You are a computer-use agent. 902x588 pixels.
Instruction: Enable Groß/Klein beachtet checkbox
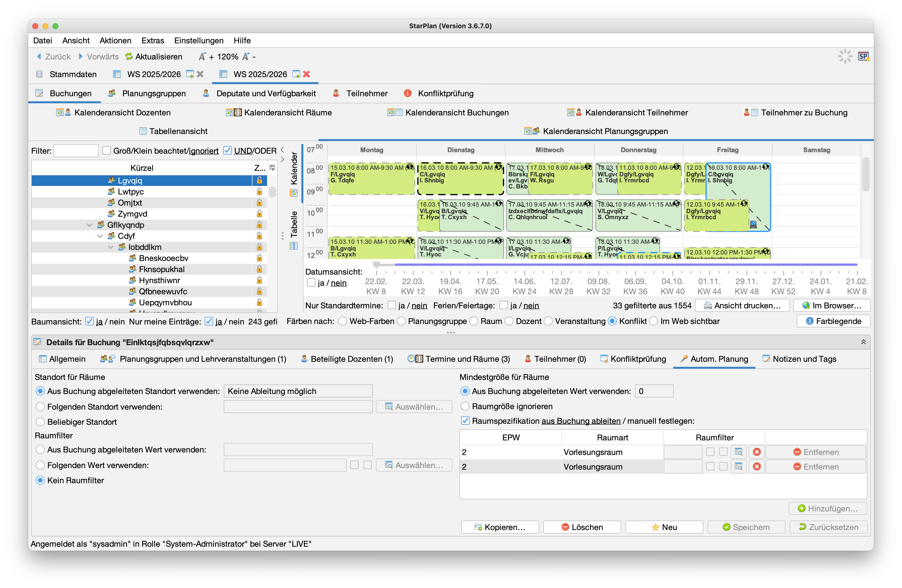[x=107, y=151]
